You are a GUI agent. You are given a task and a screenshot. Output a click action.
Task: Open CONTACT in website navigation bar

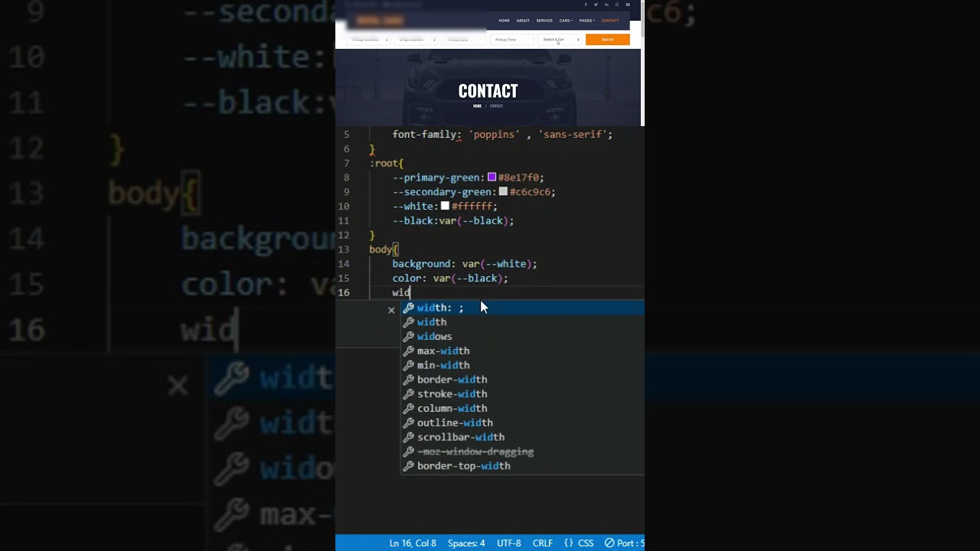click(x=610, y=21)
